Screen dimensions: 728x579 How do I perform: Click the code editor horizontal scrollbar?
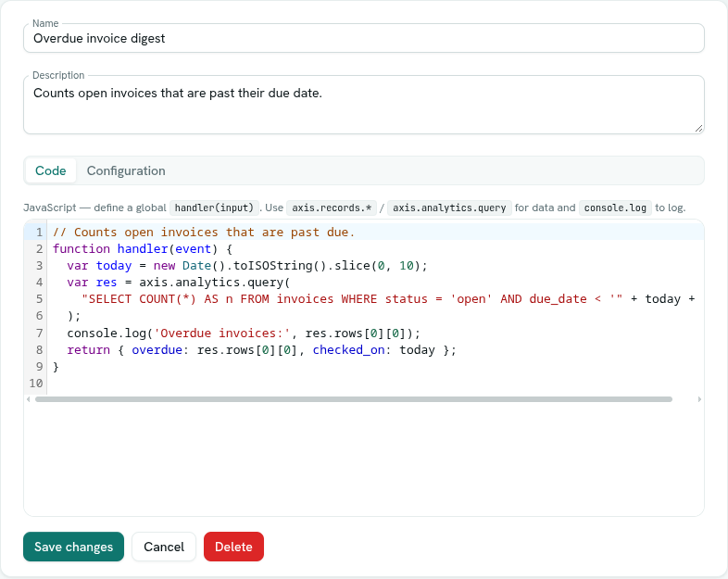pos(354,399)
